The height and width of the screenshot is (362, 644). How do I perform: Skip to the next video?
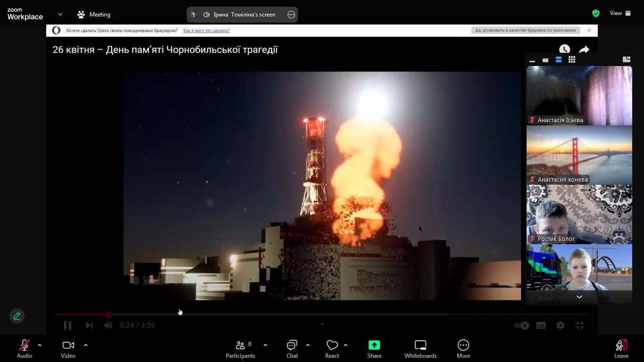(x=89, y=325)
